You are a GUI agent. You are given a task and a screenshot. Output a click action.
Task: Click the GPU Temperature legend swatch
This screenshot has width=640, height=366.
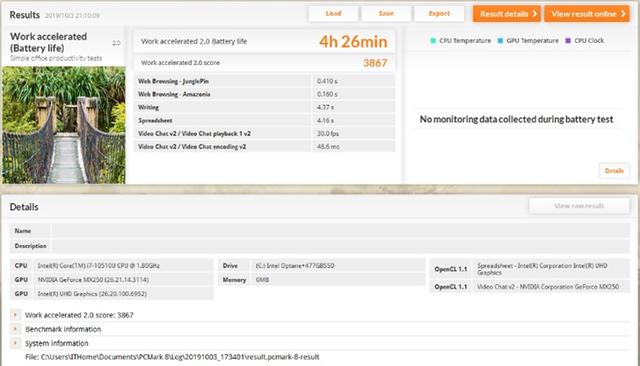point(500,40)
